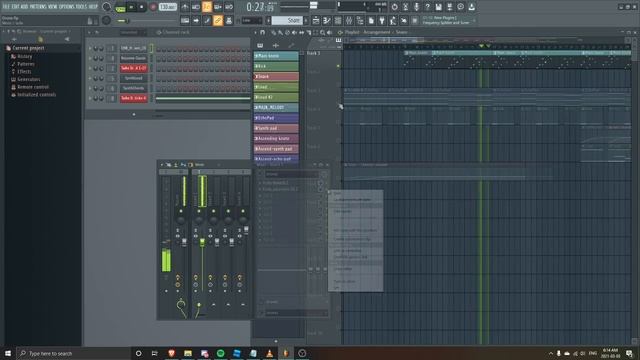This screenshot has width=640, height=360.
Task: Open Spotify from the taskbar
Action: [220, 353]
